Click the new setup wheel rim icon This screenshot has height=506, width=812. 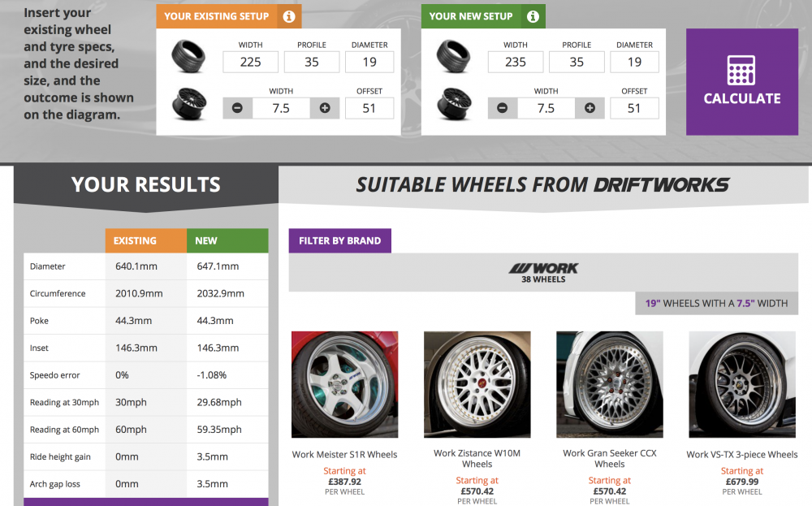pos(454,104)
